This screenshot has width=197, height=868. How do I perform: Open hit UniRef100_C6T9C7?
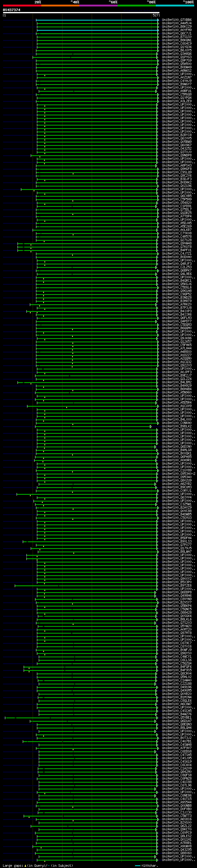click(x=177, y=643)
